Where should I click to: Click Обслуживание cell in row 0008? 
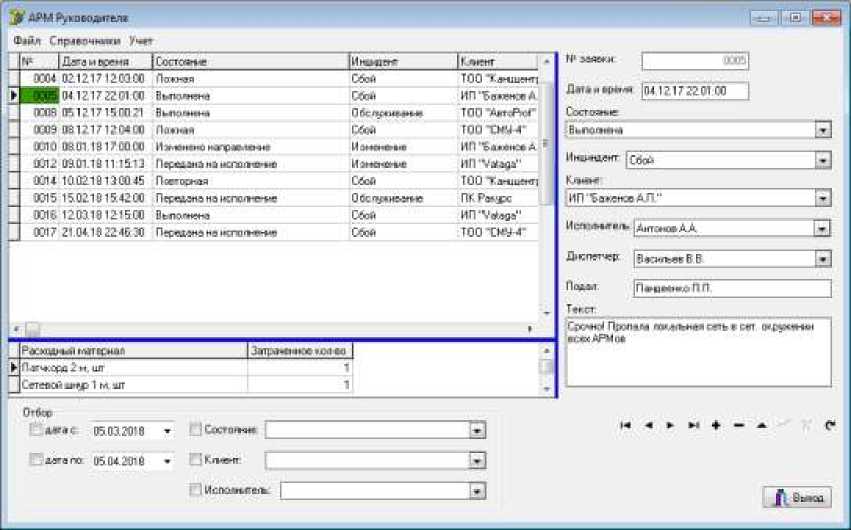pos(403,113)
